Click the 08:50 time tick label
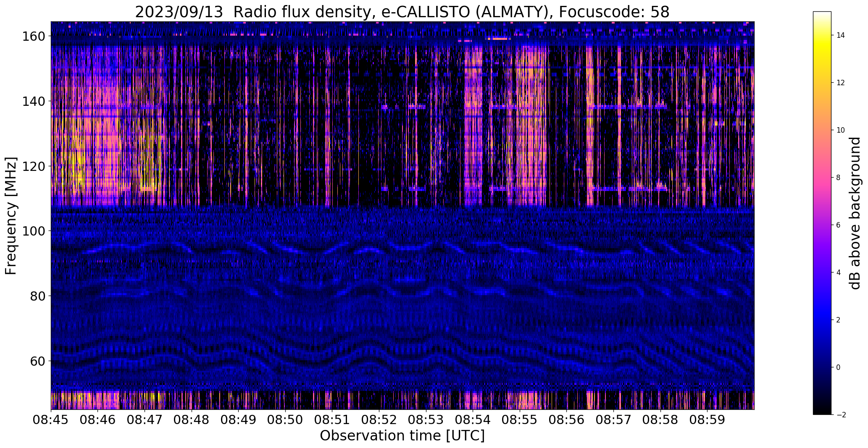 pos(285,419)
